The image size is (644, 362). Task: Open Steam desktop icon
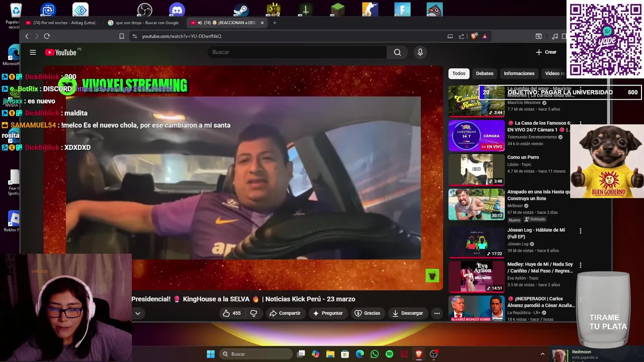pyautogui.click(x=242, y=10)
